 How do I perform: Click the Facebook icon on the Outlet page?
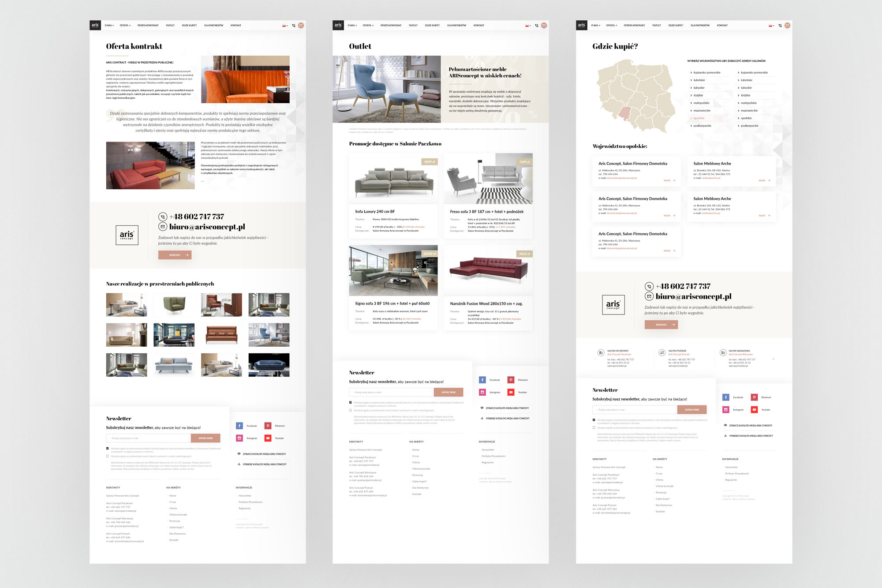(x=482, y=380)
